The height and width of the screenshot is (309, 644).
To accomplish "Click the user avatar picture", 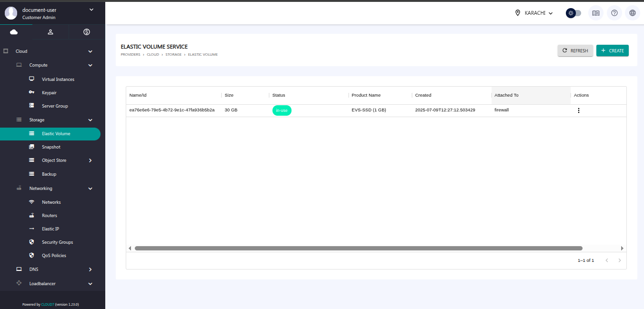I will pos(11,13).
